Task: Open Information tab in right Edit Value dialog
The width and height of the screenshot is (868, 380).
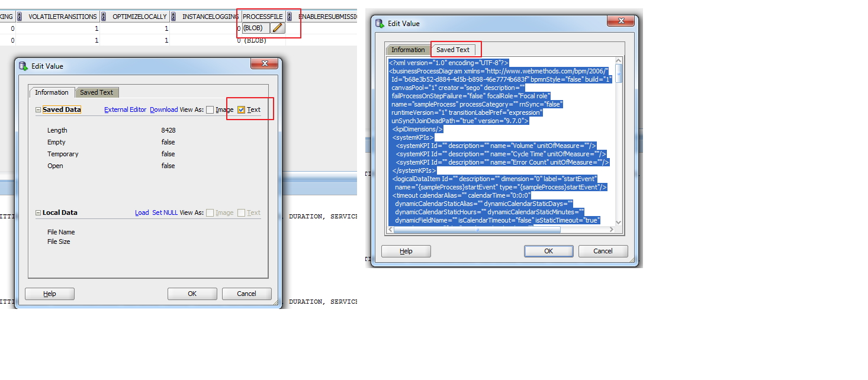Action: (408, 50)
